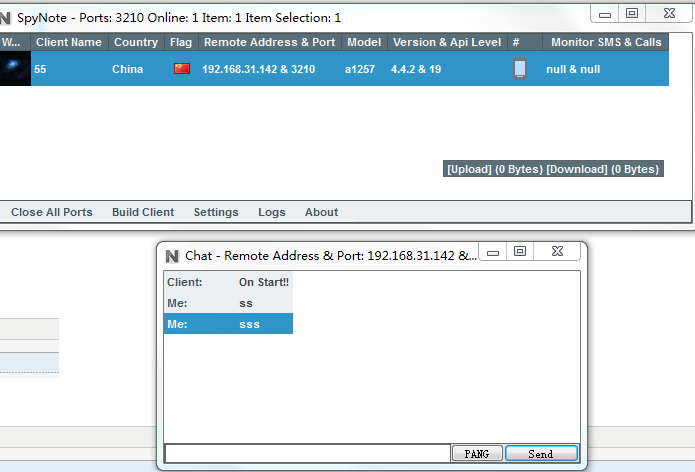Screen dimensions: 695x472
Task: Click the China flag icon in the client row
Action: pos(182,69)
